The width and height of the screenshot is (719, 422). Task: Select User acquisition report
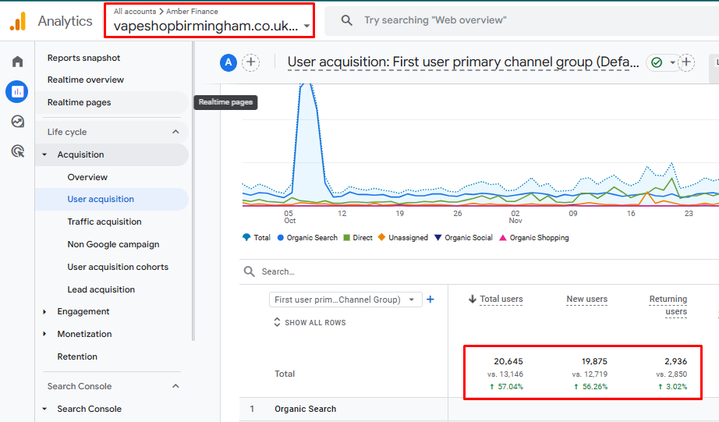tap(101, 199)
